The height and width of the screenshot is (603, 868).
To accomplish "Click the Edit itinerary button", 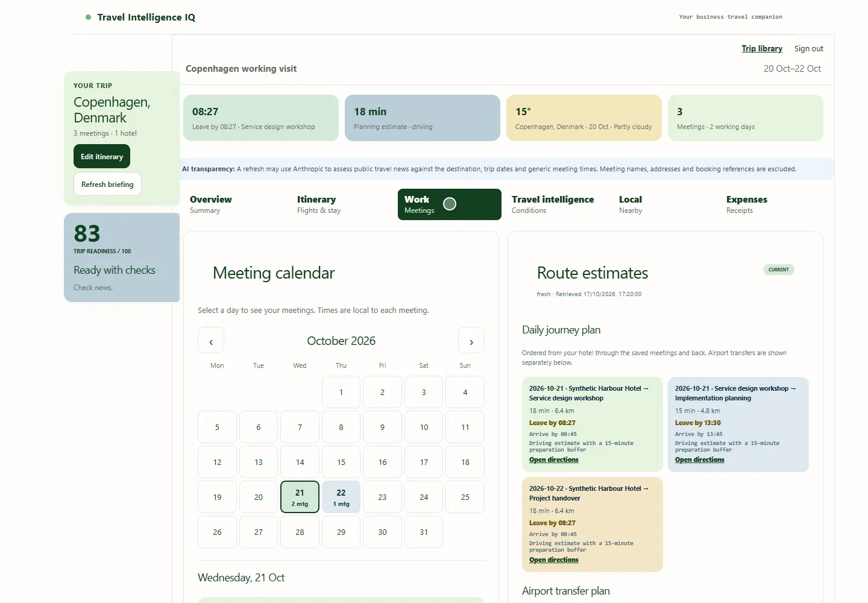I will [x=102, y=156].
